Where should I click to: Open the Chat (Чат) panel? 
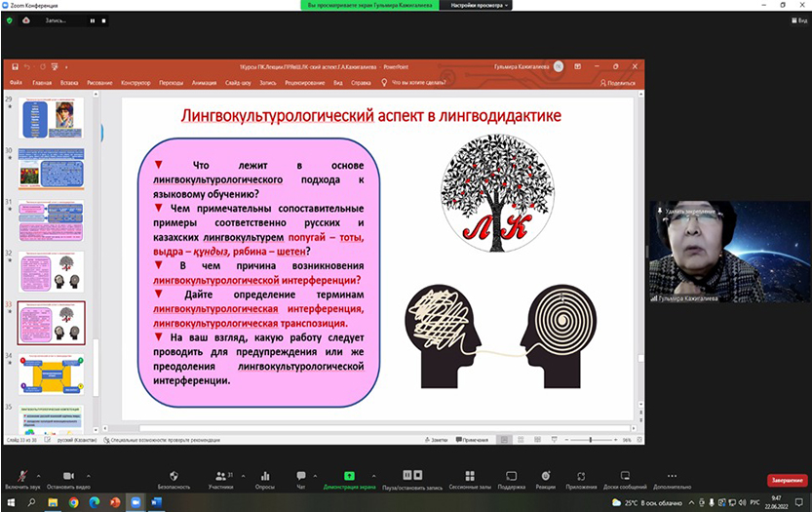(300, 474)
